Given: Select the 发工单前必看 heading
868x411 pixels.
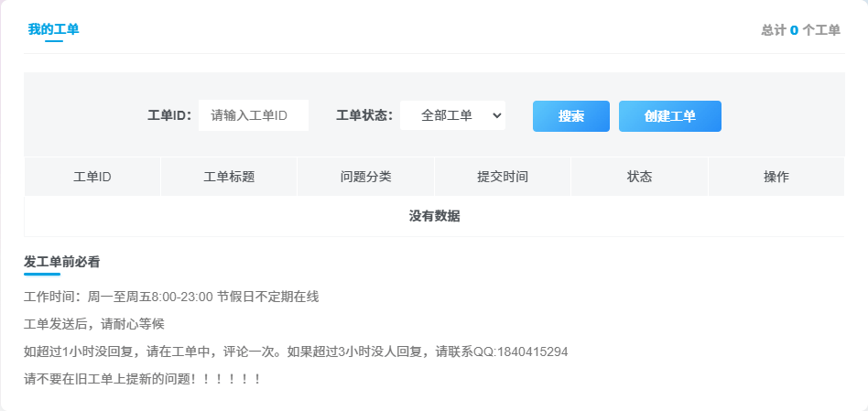Looking at the screenshot, I should click(61, 262).
